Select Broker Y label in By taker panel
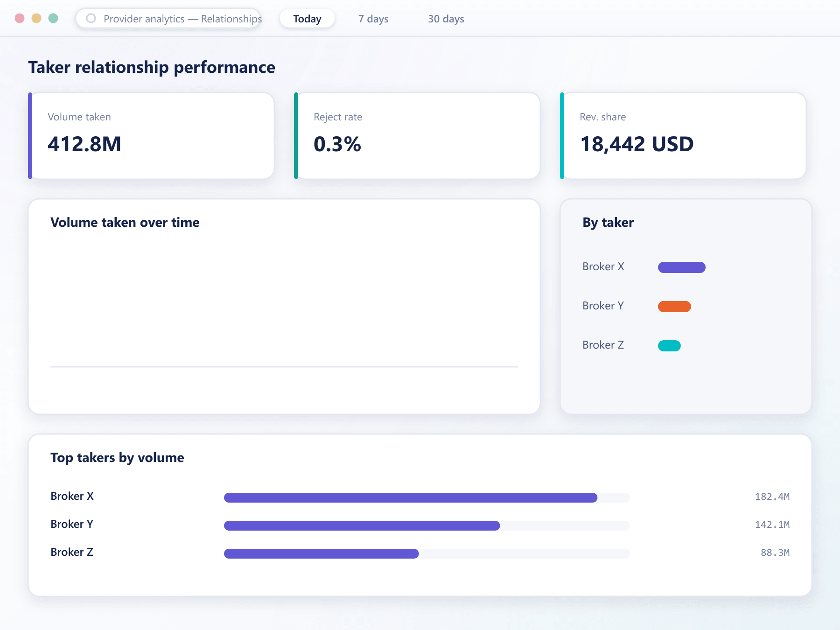The height and width of the screenshot is (630, 840). pos(603,306)
